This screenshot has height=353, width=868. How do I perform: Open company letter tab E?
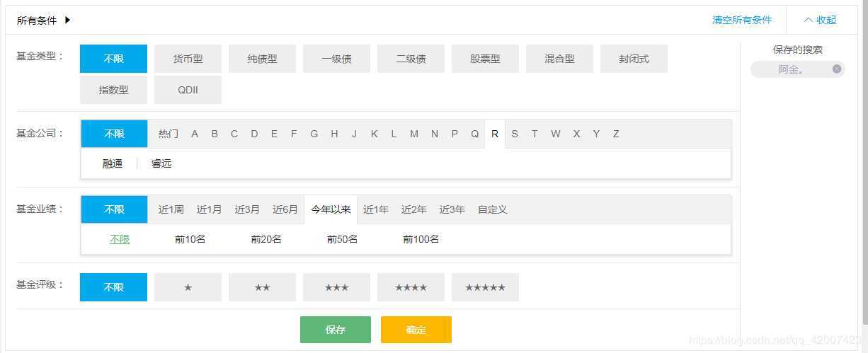tap(274, 134)
